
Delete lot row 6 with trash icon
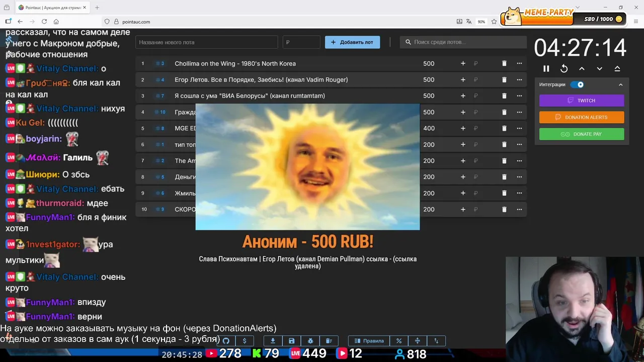pyautogui.click(x=504, y=144)
